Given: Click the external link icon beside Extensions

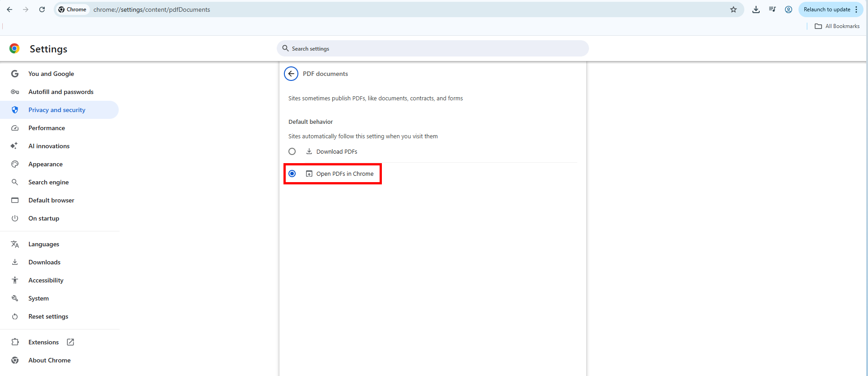Looking at the screenshot, I should 70,342.
